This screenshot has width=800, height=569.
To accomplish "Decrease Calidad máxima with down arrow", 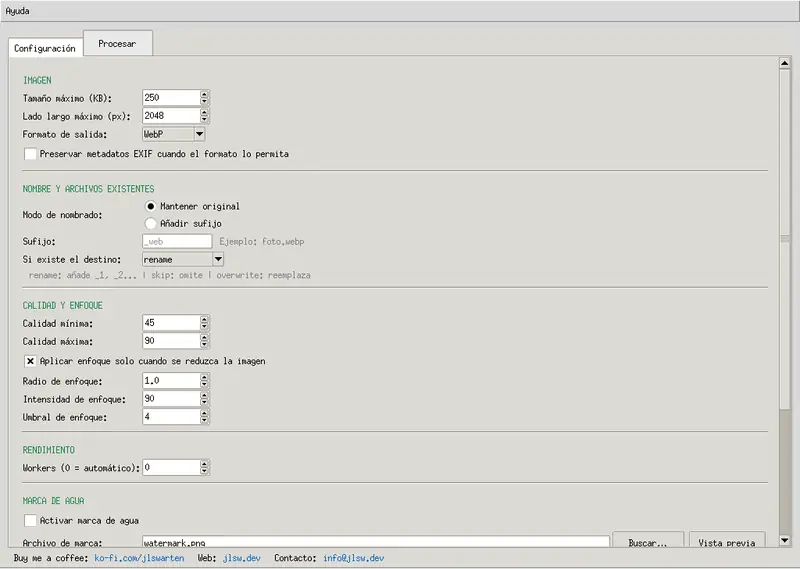I will tap(205, 344).
